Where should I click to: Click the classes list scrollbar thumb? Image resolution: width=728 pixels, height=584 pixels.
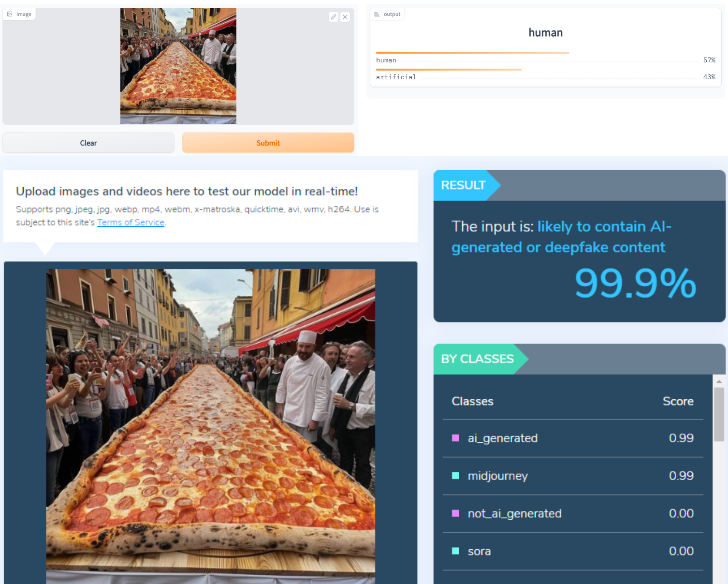(719, 414)
